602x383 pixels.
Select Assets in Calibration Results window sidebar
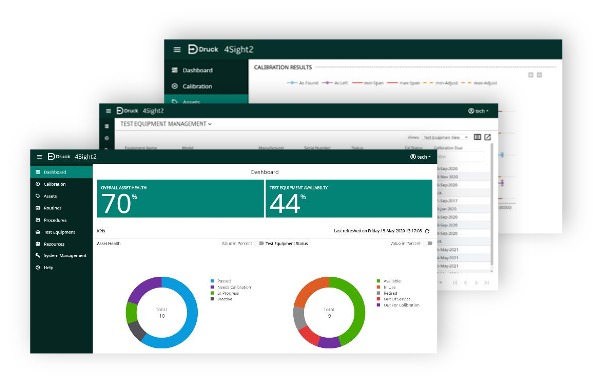click(206, 100)
